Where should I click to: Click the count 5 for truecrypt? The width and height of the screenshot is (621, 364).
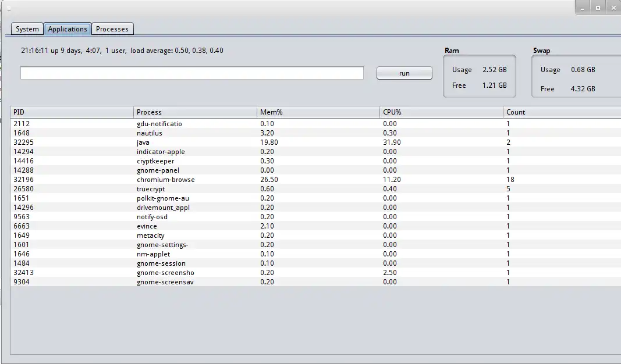tap(508, 189)
